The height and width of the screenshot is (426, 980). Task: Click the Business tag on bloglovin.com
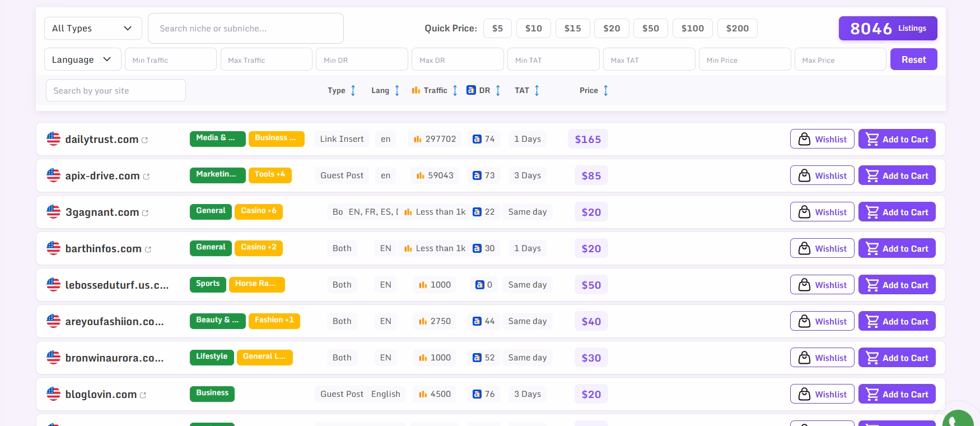212,393
